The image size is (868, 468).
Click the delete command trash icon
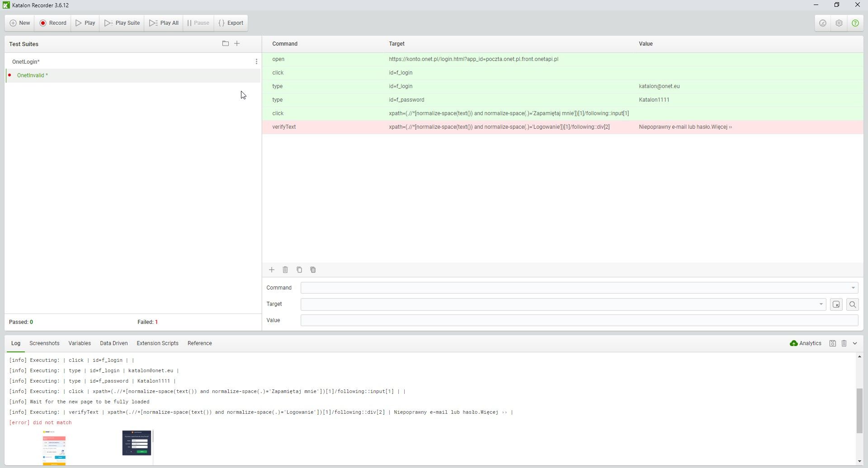coord(285,270)
